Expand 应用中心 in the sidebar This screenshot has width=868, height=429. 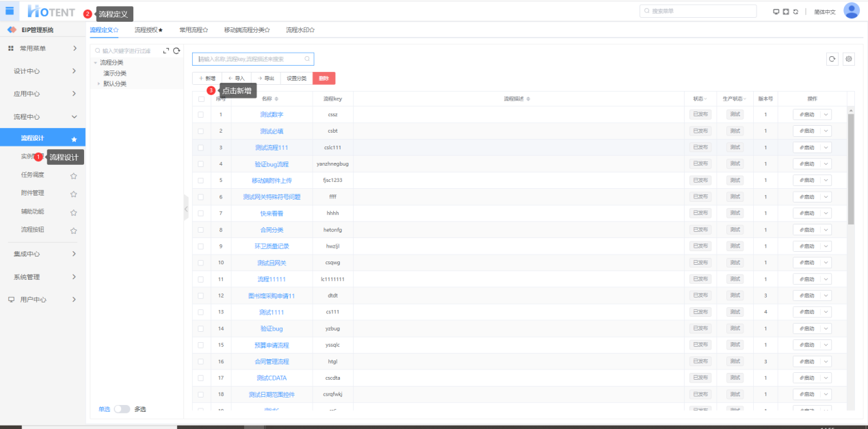[x=42, y=94]
